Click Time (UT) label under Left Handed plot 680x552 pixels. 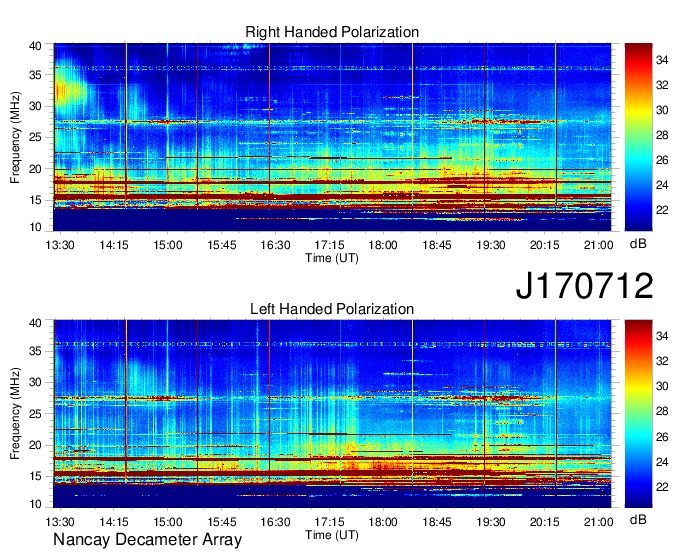point(332,535)
